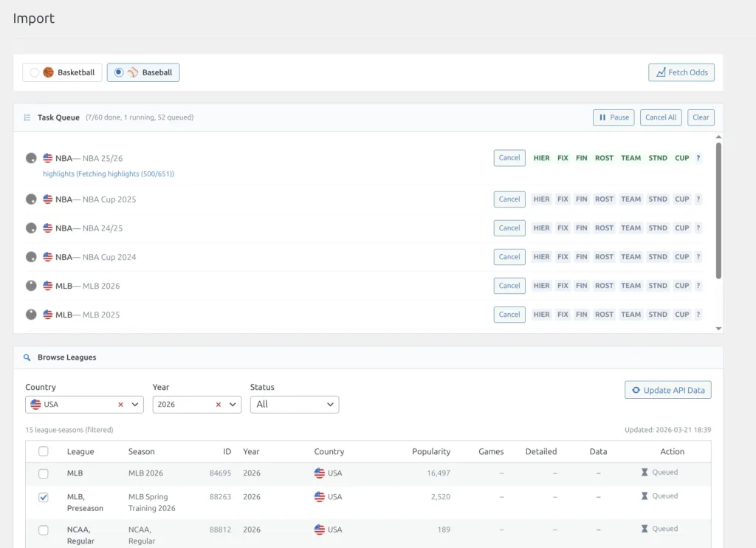
Task: Click STND badge on NBA Cup 2025 row
Action: point(658,199)
